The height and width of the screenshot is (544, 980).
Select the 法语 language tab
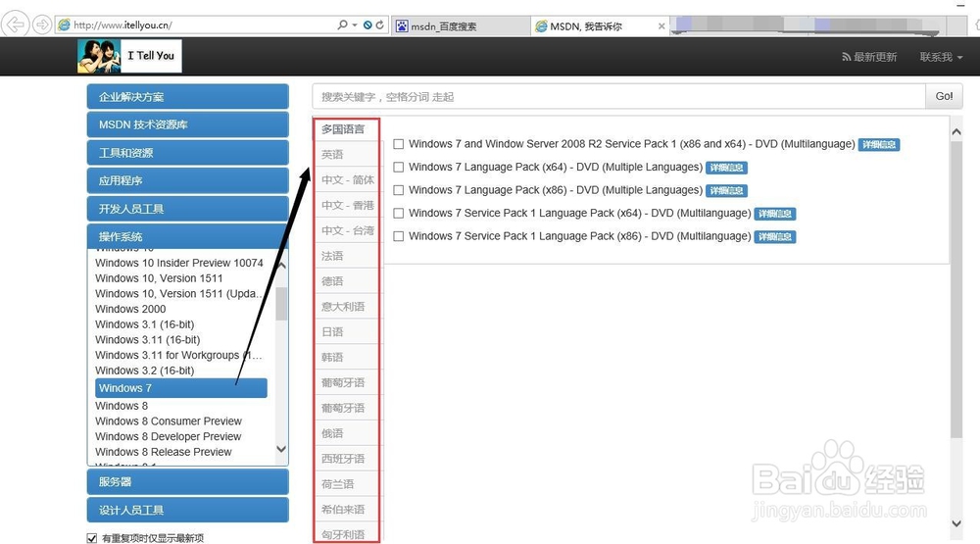[346, 256]
